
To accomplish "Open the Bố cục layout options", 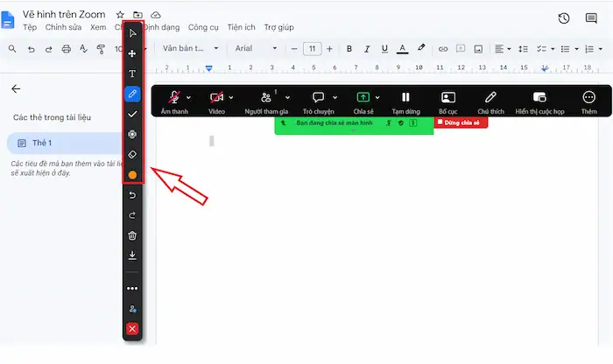I will pos(448,101).
